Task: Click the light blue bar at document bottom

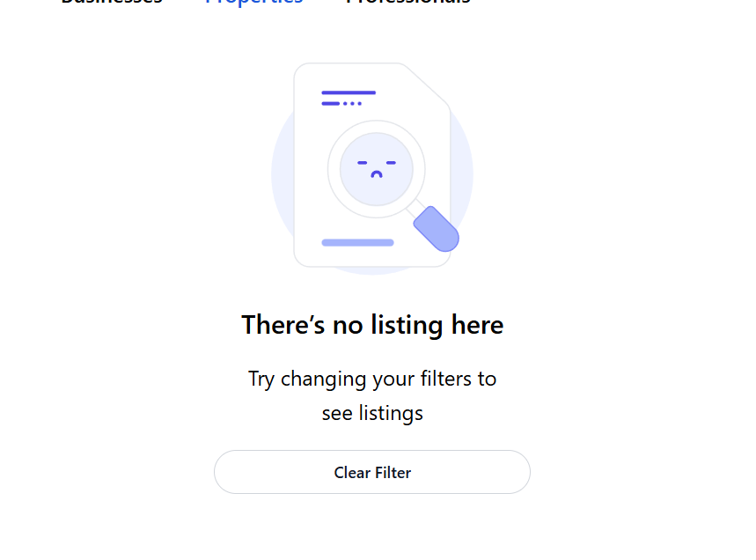Action: click(x=357, y=242)
